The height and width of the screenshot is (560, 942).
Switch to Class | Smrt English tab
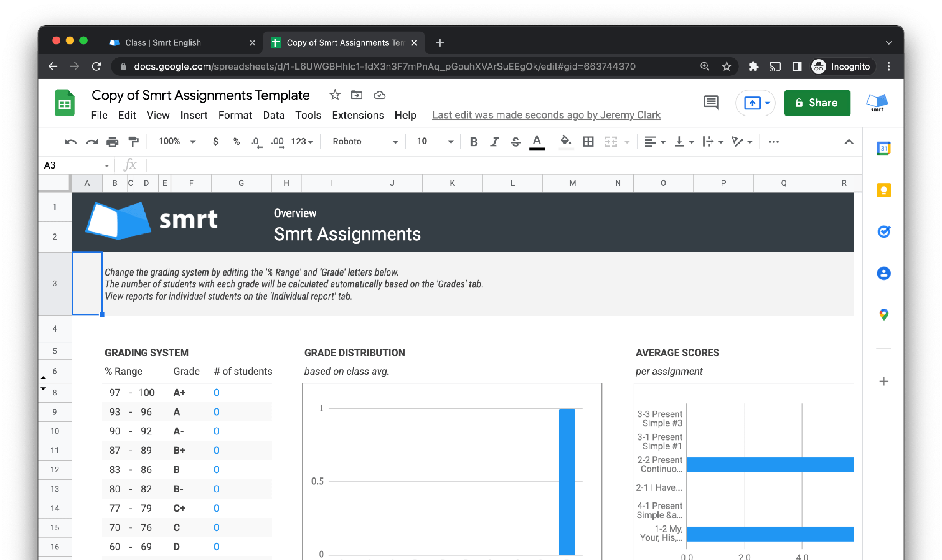click(x=163, y=43)
